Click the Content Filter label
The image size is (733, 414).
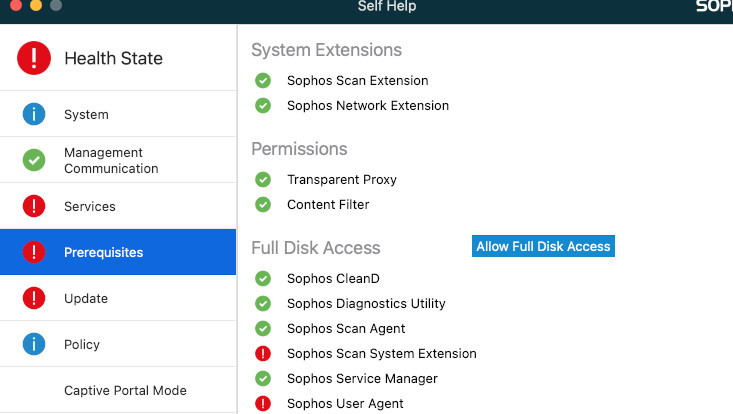(x=328, y=205)
